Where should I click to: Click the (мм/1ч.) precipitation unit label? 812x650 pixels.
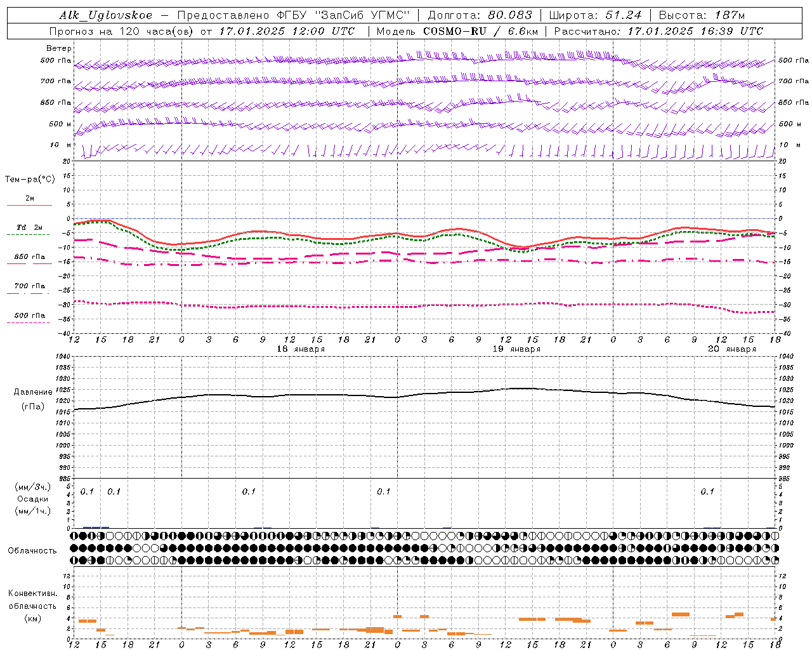coord(33,511)
